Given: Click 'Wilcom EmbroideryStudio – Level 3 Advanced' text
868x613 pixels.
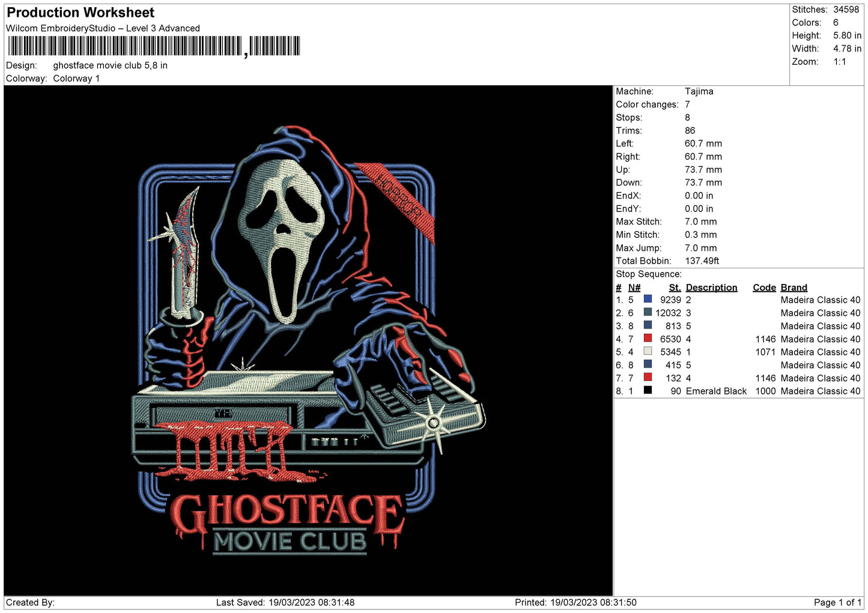Looking at the screenshot, I should (x=103, y=28).
